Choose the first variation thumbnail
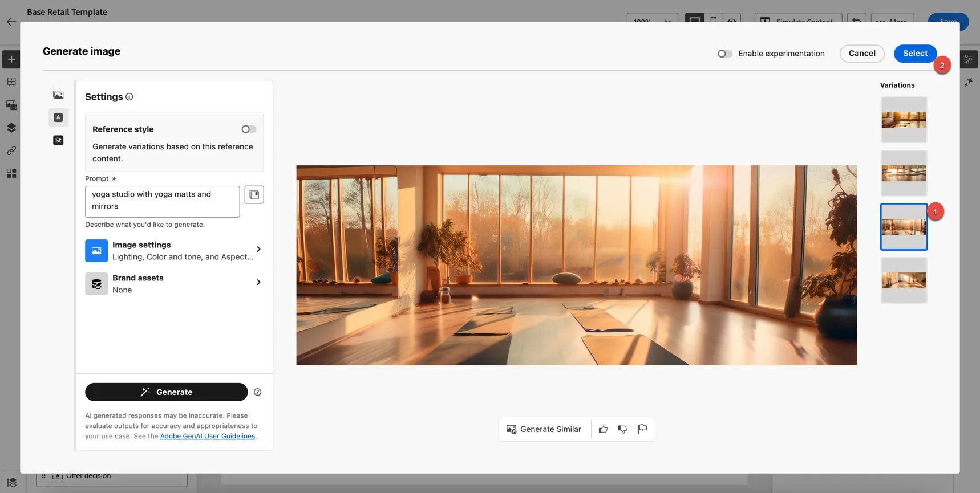 point(904,120)
